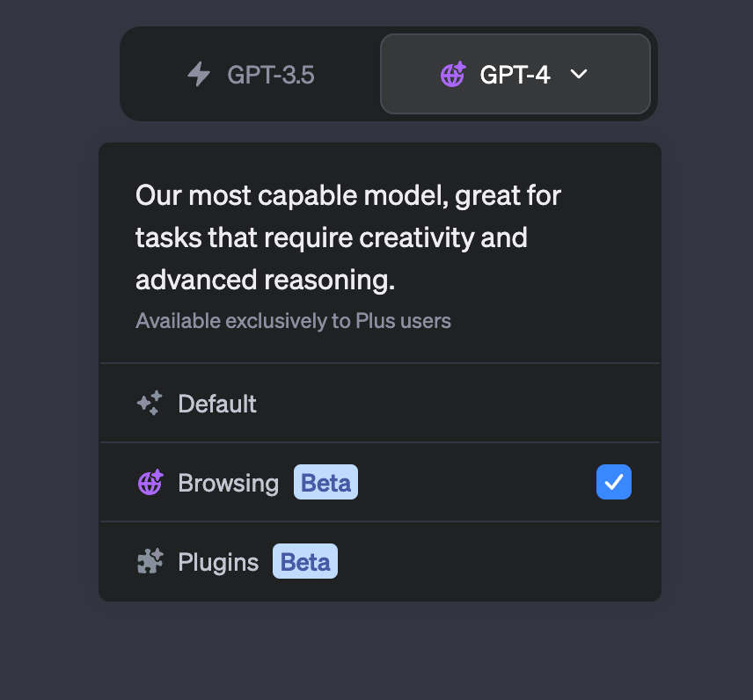
Task: Pick the Plugins mode option
Action: pyautogui.click(x=380, y=561)
